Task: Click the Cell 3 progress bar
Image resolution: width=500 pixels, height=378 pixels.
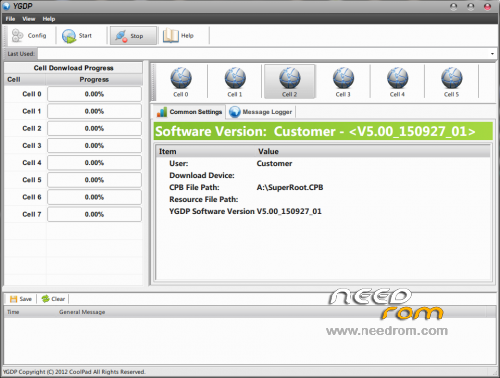Action: point(94,146)
